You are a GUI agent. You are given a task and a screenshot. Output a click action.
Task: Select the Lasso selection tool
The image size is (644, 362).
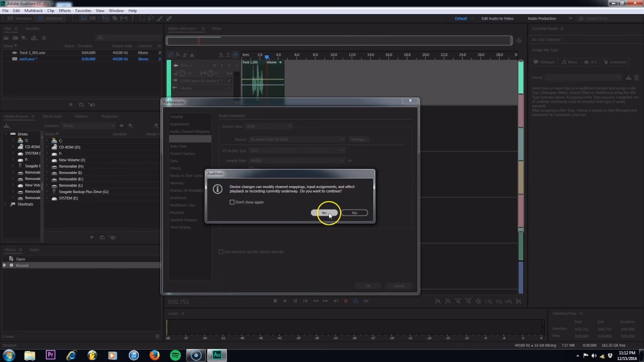pos(151,19)
